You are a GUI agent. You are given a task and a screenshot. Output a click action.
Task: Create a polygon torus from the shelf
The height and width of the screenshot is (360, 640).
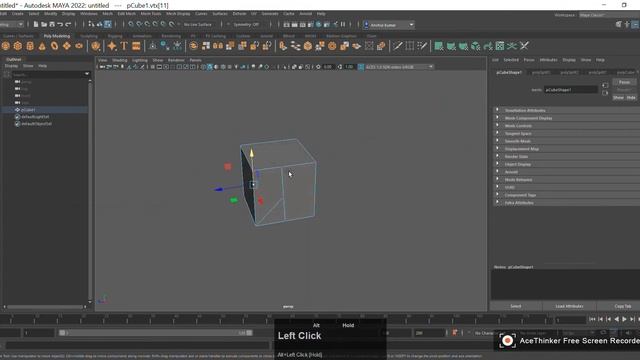pyautogui.click(x=55, y=46)
